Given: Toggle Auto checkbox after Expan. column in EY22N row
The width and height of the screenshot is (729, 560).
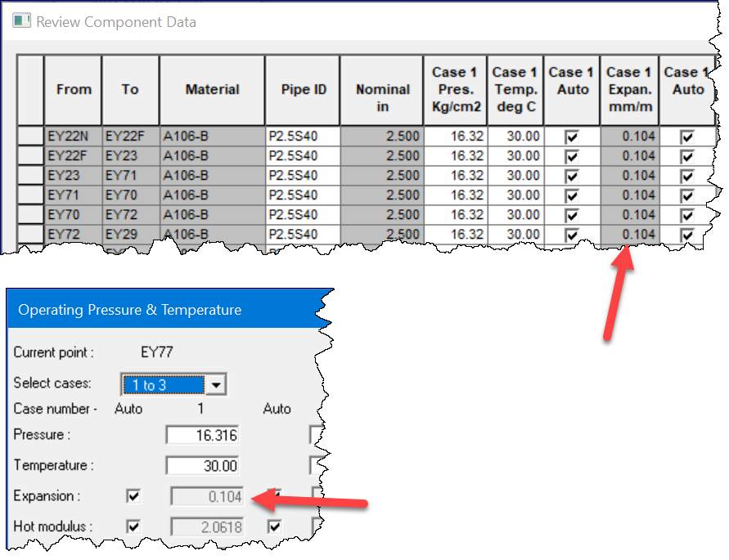Looking at the screenshot, I should tap(687, 137).
